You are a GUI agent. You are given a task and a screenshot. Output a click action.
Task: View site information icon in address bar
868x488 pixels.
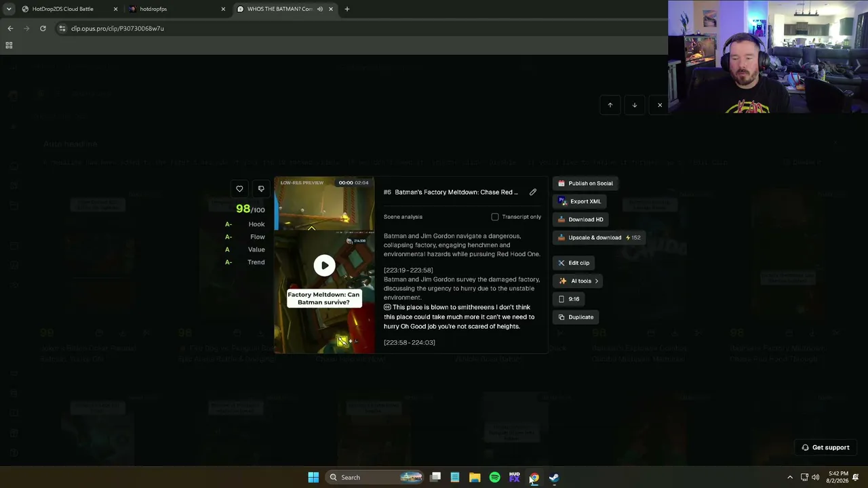(x=62, y=28)
